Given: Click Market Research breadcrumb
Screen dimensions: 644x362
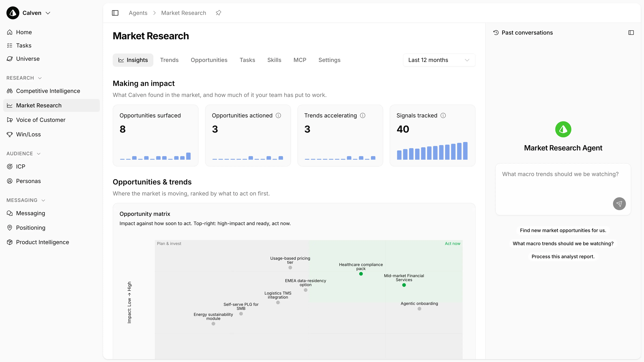Looking at the screenshot, I should 184,13.
